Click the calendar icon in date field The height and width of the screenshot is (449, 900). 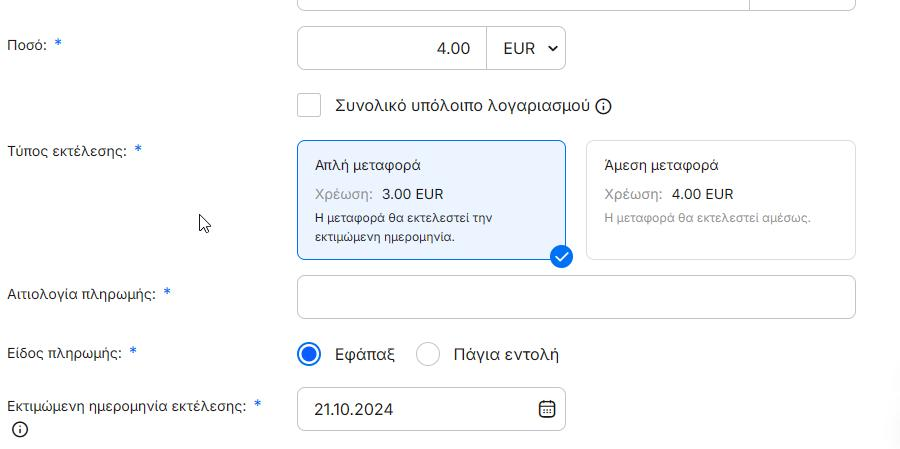point(547,409)
